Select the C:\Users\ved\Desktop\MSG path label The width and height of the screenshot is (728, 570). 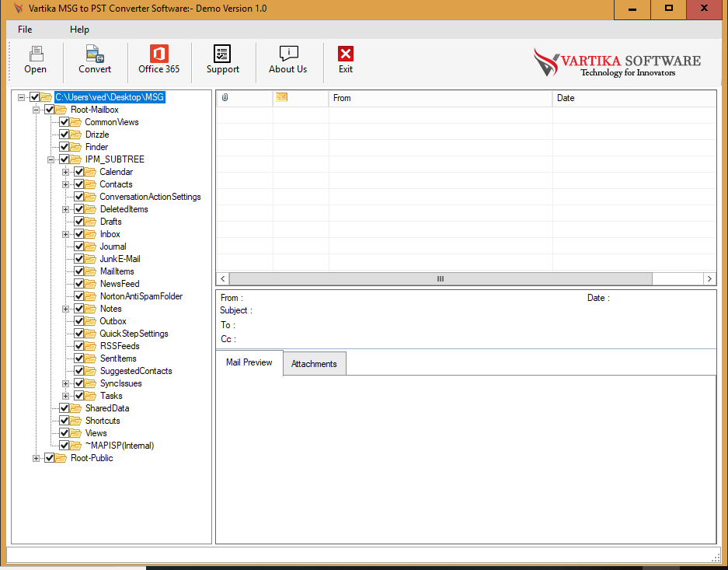[110, 97]
